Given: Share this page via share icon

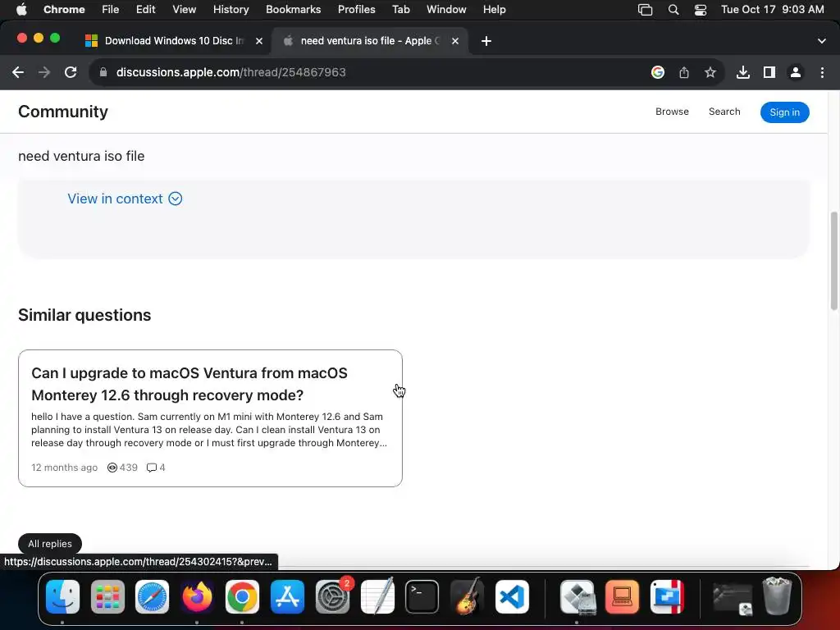Looking at the screenshot, I should point(684,72).
